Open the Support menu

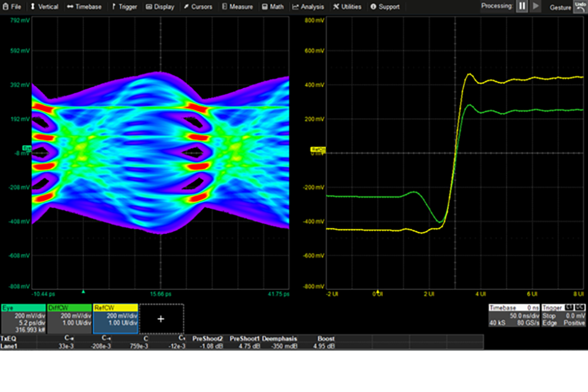(385, 7)
